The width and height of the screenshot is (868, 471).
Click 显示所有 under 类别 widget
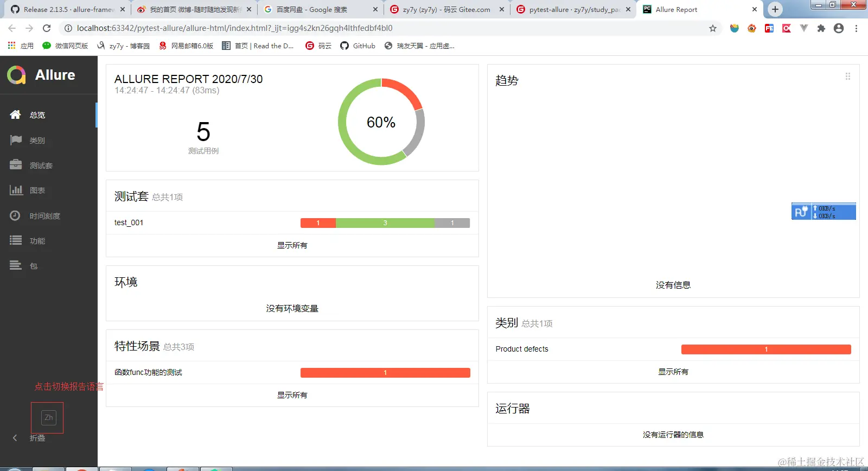click(x=673, y=372)
